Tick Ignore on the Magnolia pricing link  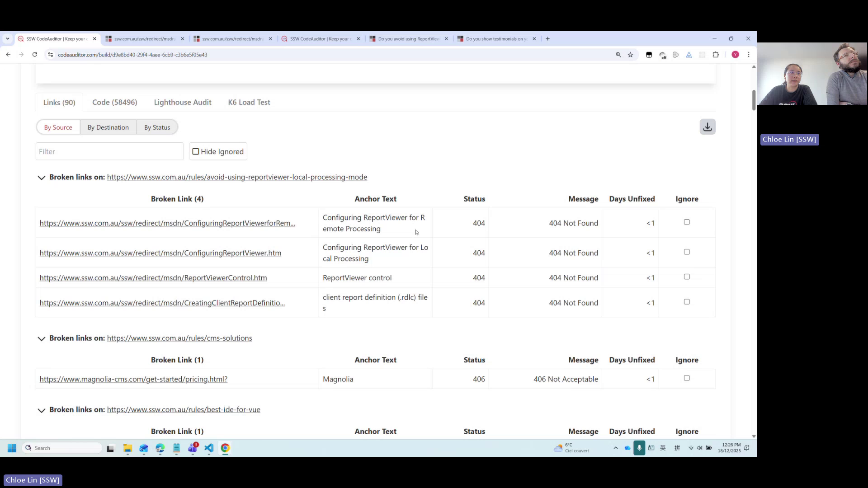pyautogui.click(x=687, y=378)
